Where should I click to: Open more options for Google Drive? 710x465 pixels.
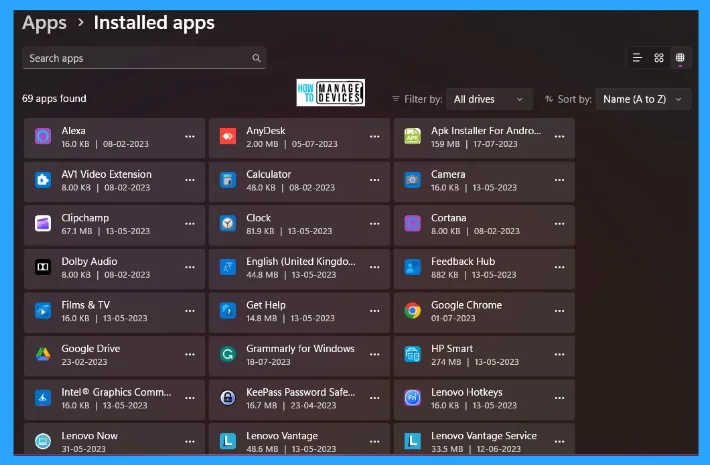tap(190, 354)
